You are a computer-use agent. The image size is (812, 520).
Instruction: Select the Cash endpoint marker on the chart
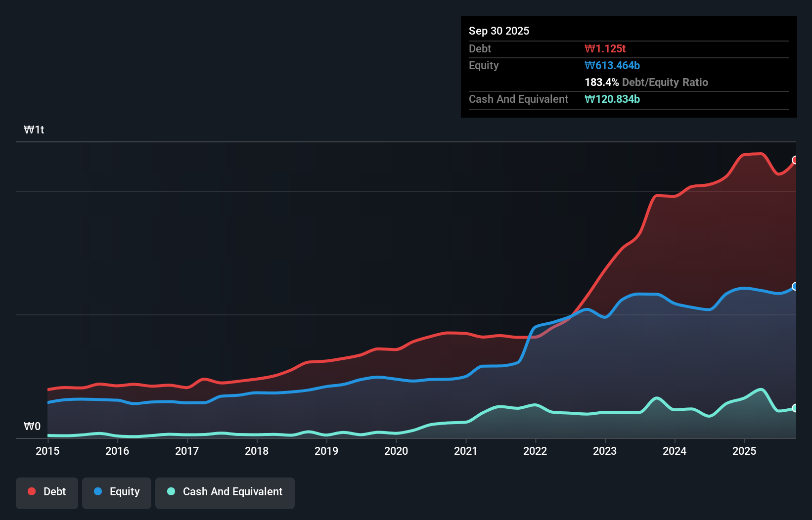(795, 408)
